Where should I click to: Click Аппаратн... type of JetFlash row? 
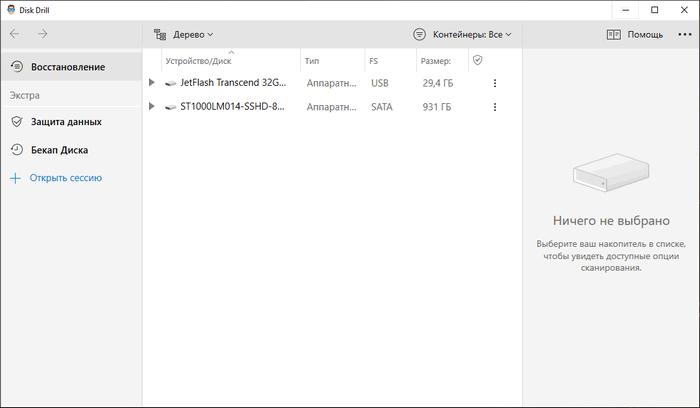coord(331,83)
